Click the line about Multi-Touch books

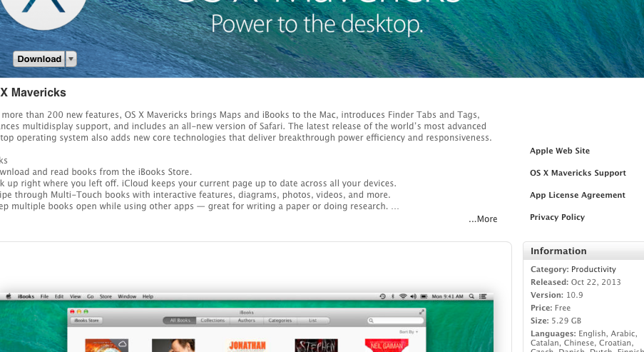195,195
